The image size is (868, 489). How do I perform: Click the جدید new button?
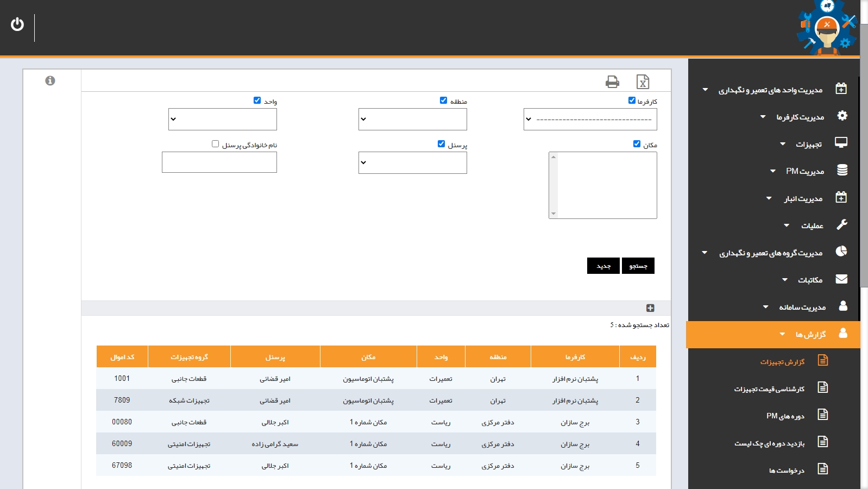(x=603, y=266)
